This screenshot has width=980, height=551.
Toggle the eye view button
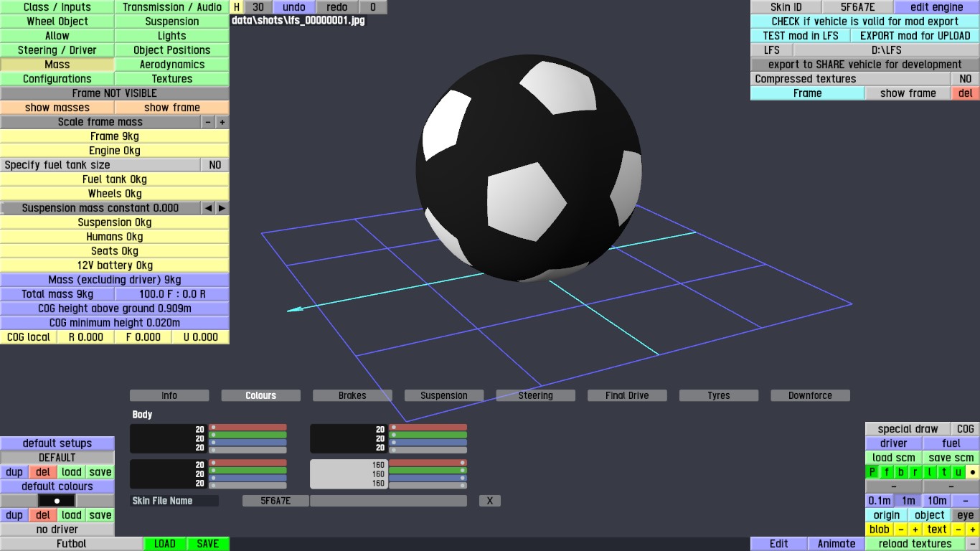(x=966, y=515)
